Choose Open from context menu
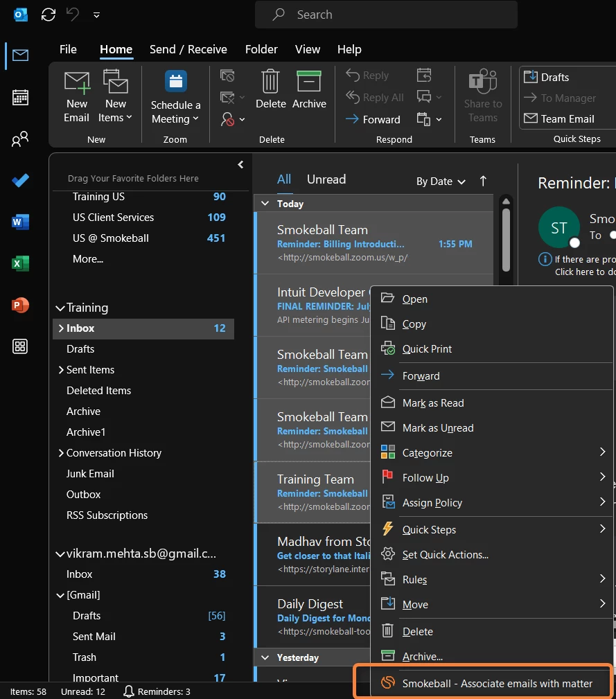This screenshot has width=616, height=699. pyautogui.click(x=492, y=299)
